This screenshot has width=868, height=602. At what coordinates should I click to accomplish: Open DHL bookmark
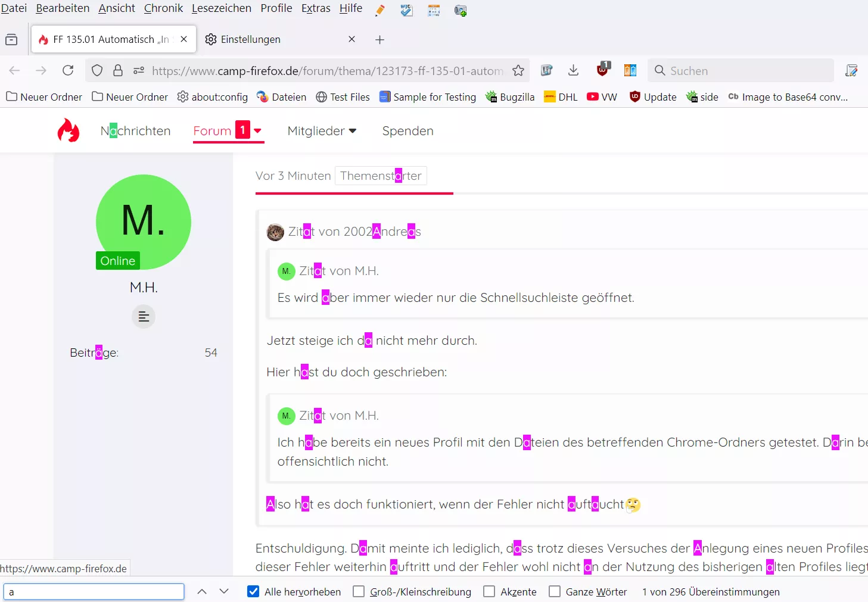point(561,97)
